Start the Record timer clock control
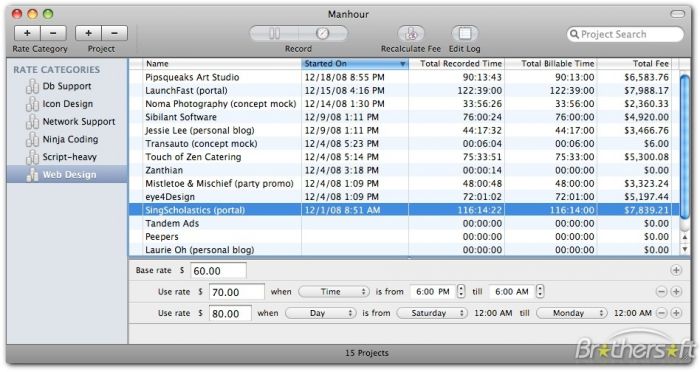Image resolution: width=700 pixels, height=372 pixels. coord(323,33)
